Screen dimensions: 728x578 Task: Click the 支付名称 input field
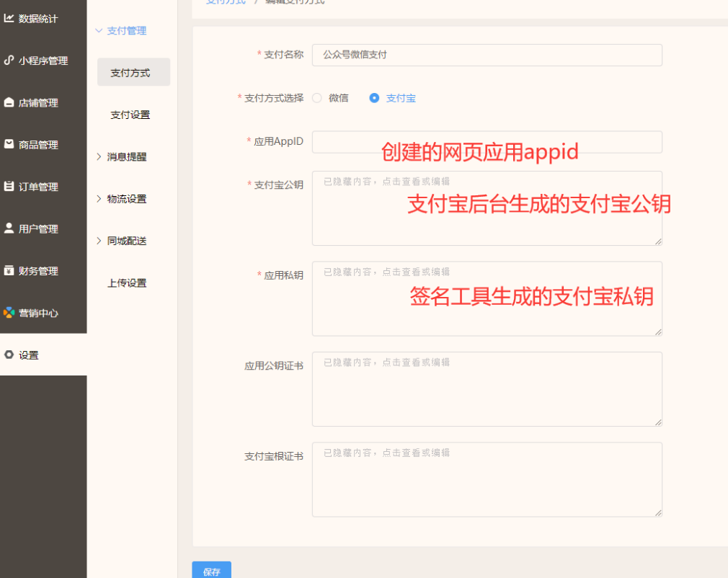click(487, 55)
